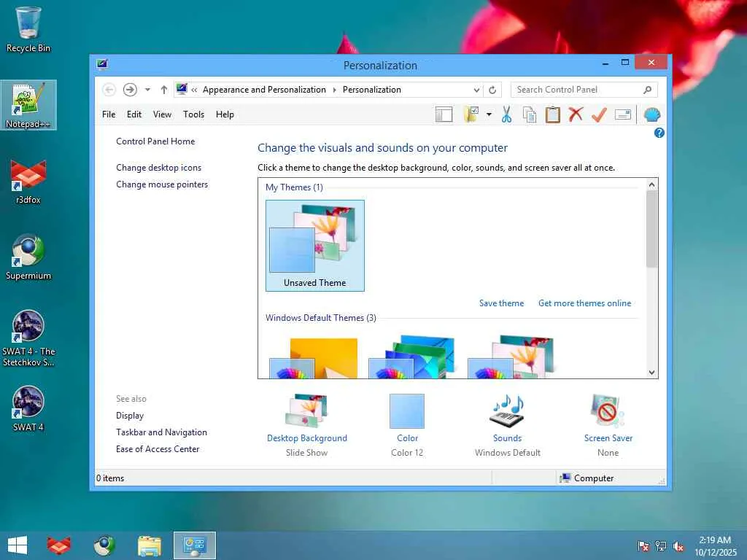Go to Control Panel Home
This screenshot has width=747, height=560.
155,141
